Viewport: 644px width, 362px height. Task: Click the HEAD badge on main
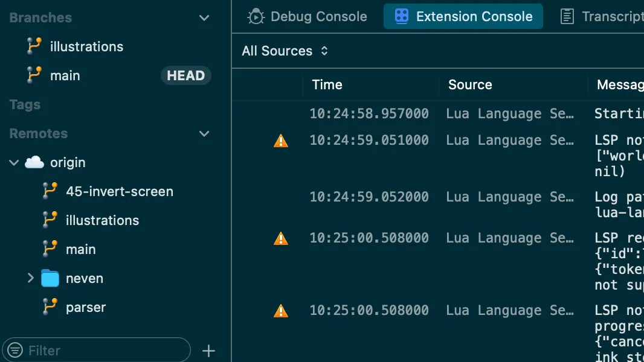point(185,75)
